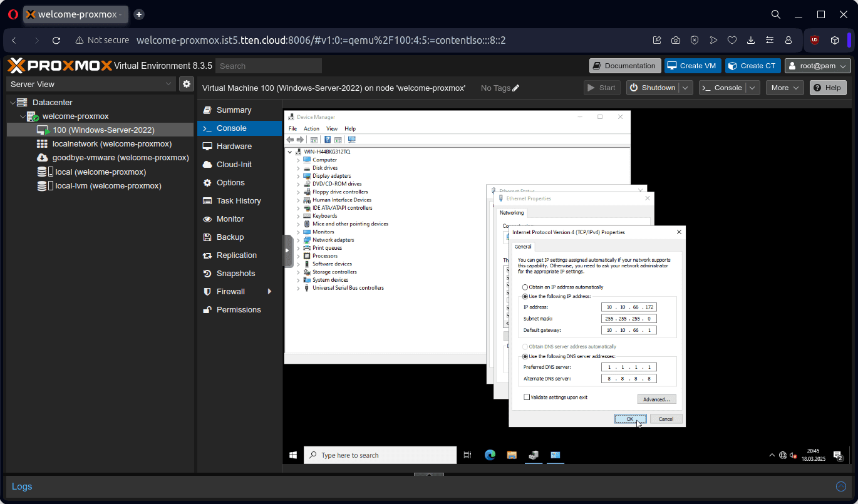Click the Proxmox Help button

click(828, 88)
